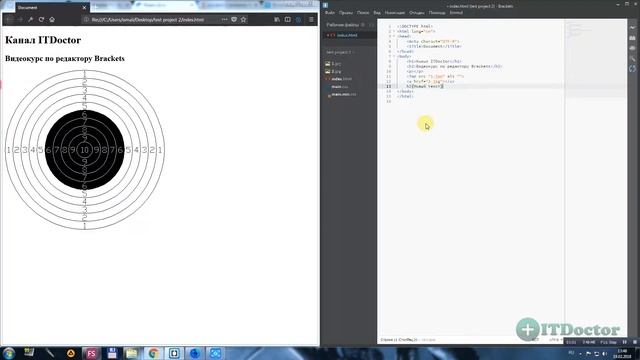Open the floppy disk icon in taskbar
The height and width of the screenshot is (360, 640).
pos(111,353)
